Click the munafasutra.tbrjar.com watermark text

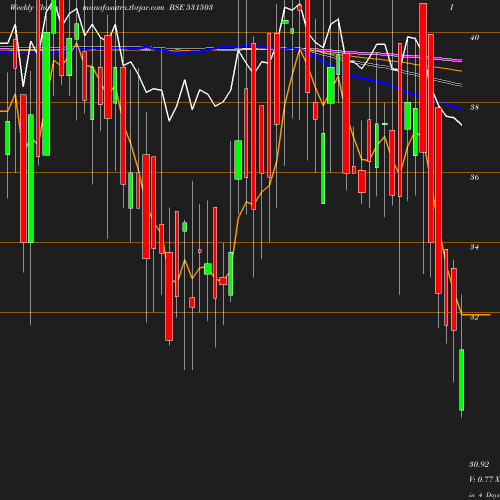123,7
